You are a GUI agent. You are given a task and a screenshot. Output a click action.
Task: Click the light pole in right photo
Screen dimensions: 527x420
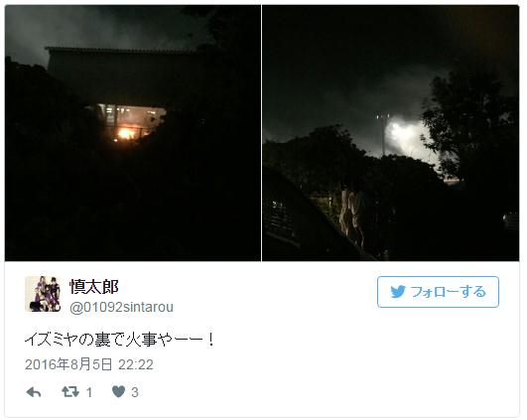[x=383, y=134]
